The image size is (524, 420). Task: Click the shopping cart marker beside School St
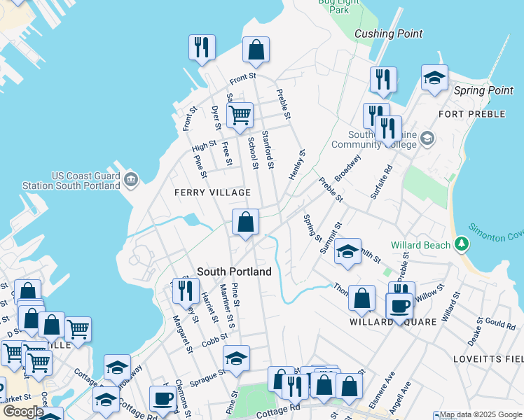pos(240,116)
